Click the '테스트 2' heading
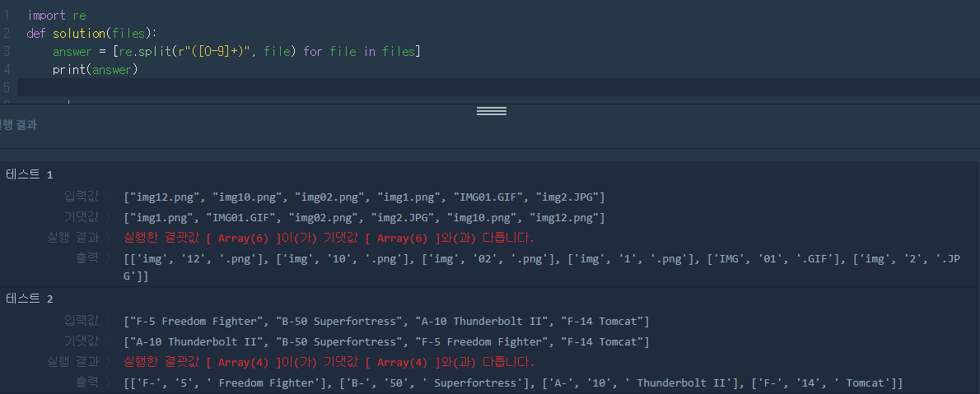The height and width of the screenshot is (394, 980). pos(30,299)
